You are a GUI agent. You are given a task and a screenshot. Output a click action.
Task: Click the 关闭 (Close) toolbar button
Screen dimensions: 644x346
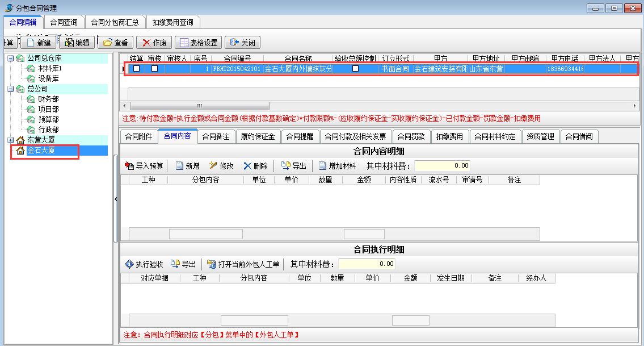click(242, 43)
